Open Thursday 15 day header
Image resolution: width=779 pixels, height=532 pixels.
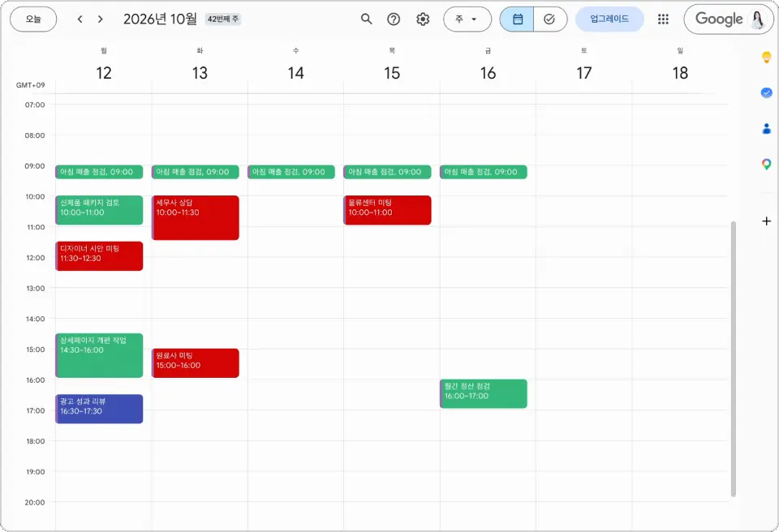tap(392, 73)
